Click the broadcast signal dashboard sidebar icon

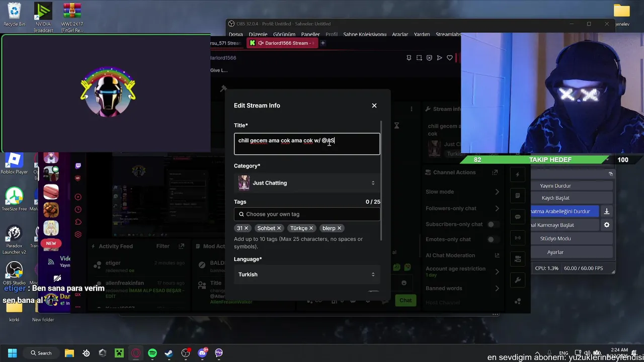518,238
